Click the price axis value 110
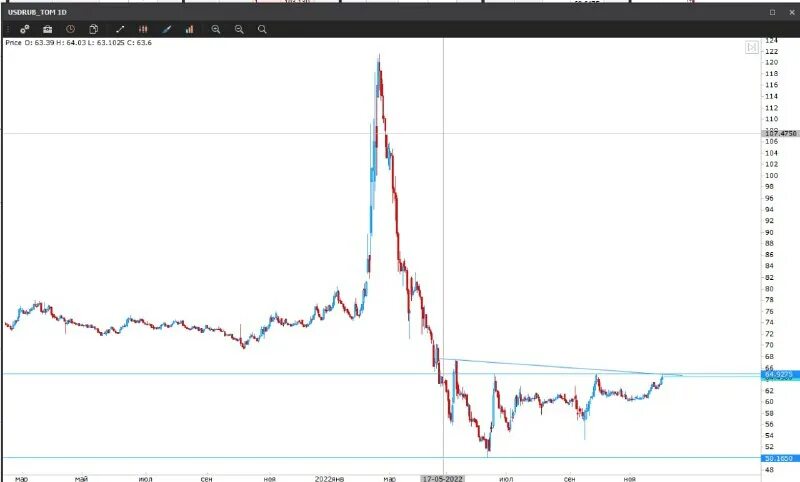The height and width of the screenshot is (482, 800). (771, 119)
